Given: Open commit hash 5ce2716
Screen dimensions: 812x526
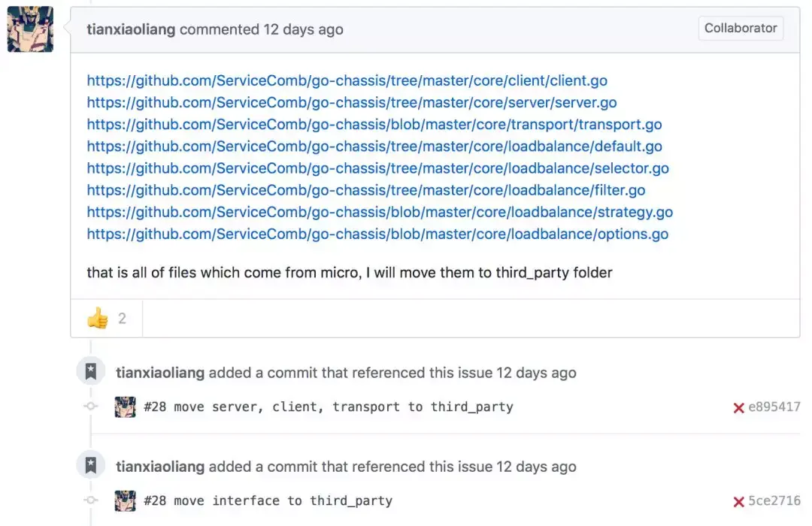Looking at the screenshot, I should click(x=774, y=501).
